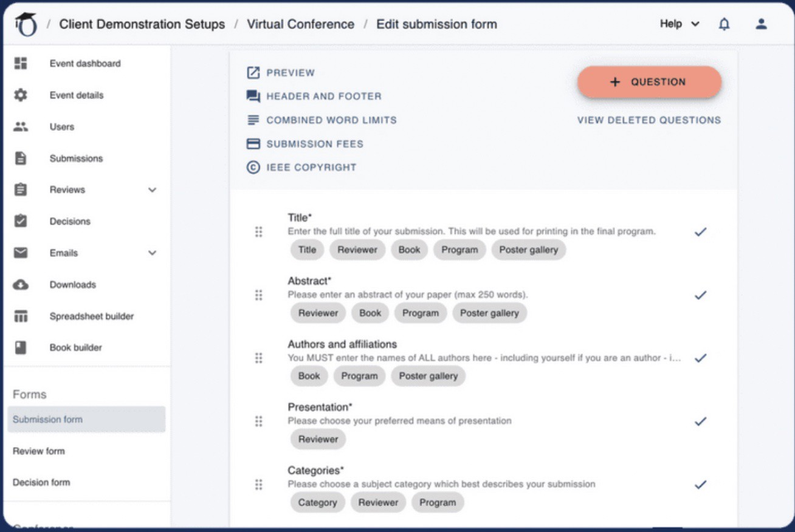The width and height of the screenshot is (795, 532).
Task: Toggle the checkmark on the Abstract question
Action: point(700,295)
